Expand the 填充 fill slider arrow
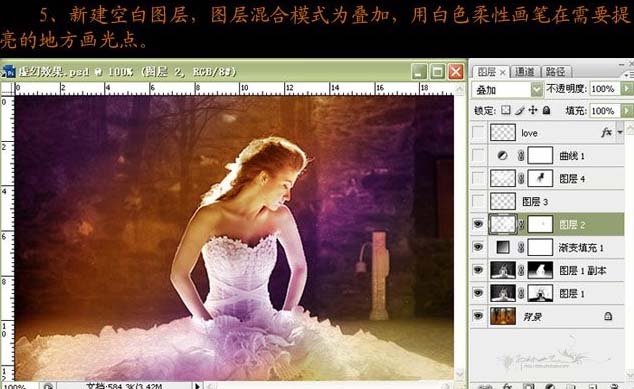The height and width of the screenshot is (389, 634). coord(626,110)
